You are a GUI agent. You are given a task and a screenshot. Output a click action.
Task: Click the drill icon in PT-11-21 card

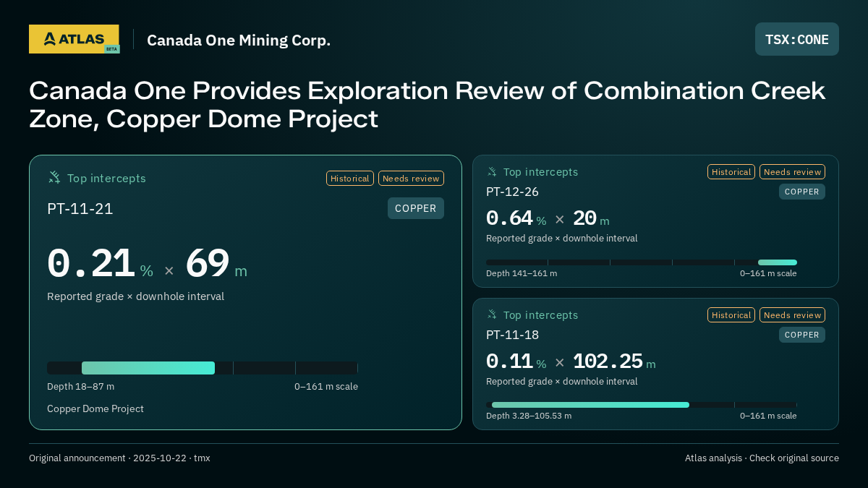pyautogui.click(x=54, y=178)
